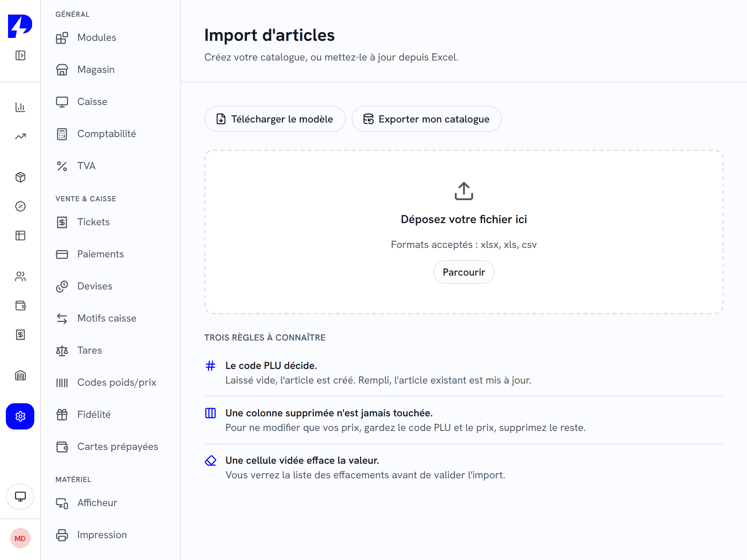Screen dimensions: 747x560
Task: Click the Déposez votre fichier ici heading
Action: pos(464,219)
